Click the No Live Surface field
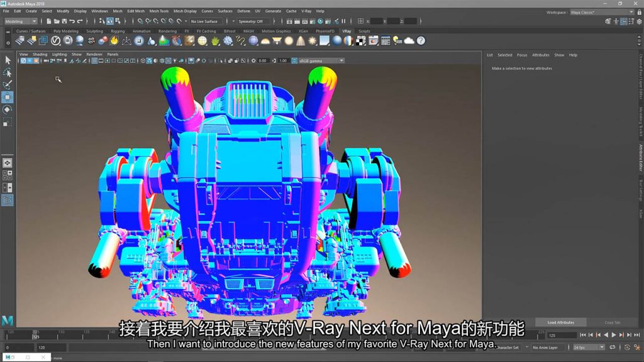 (204, 21)
